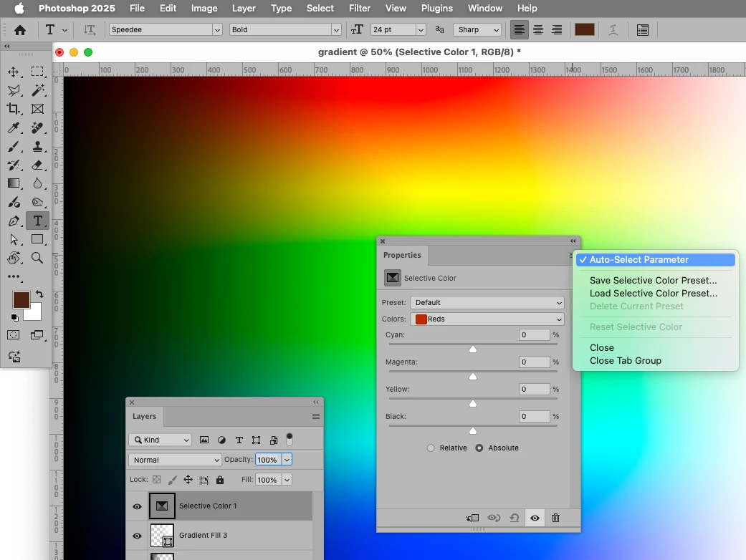Click the foreground color swatch
The image size is (746, 560).
[x=21, y=300]
